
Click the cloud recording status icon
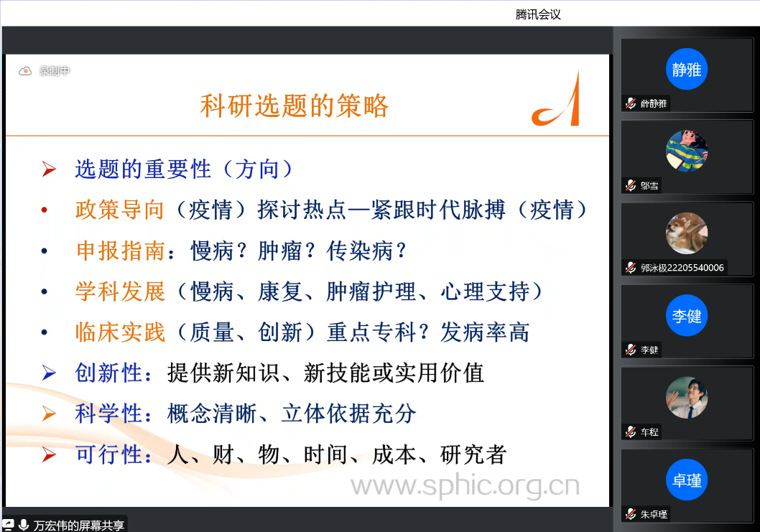pyautogui.click(x=26, y=71)
